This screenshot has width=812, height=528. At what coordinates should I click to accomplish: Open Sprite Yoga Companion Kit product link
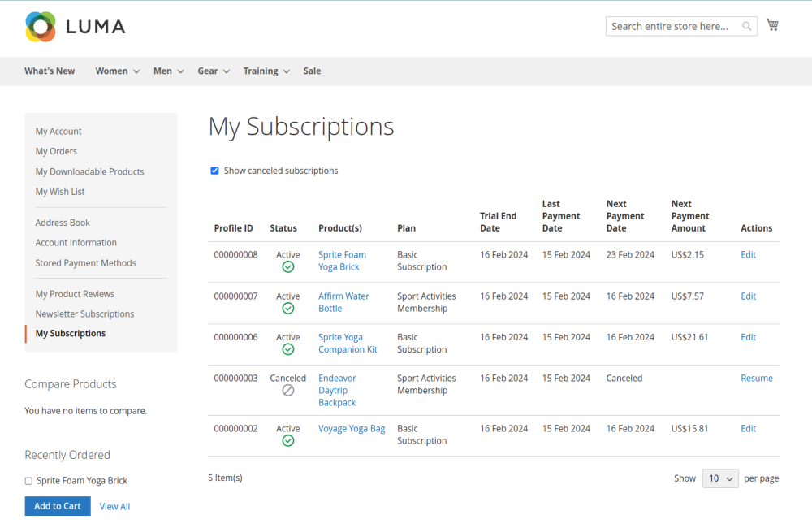[x=348, y=343]
